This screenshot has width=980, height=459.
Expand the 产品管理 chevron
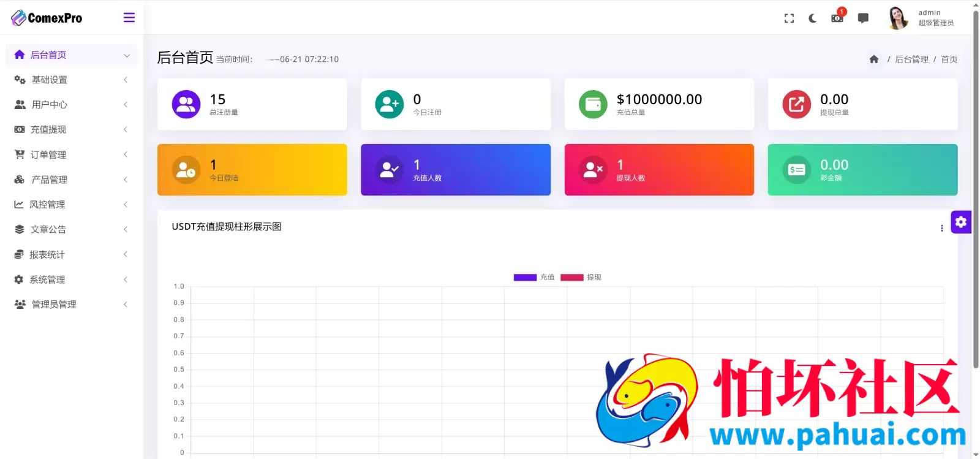(x=126, y=180)
